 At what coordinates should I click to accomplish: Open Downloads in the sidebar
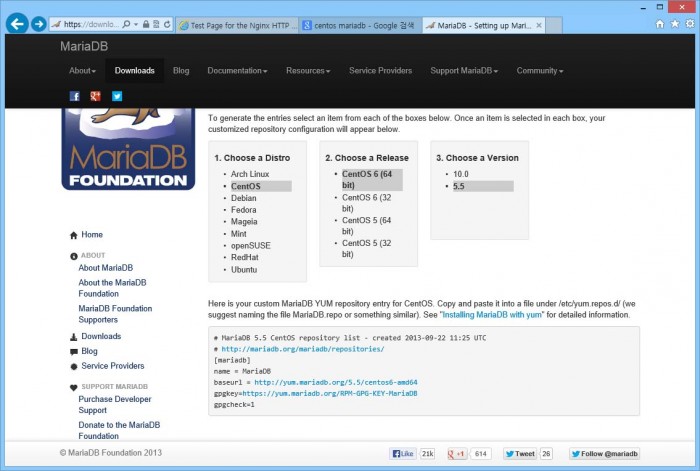(101, 336)
